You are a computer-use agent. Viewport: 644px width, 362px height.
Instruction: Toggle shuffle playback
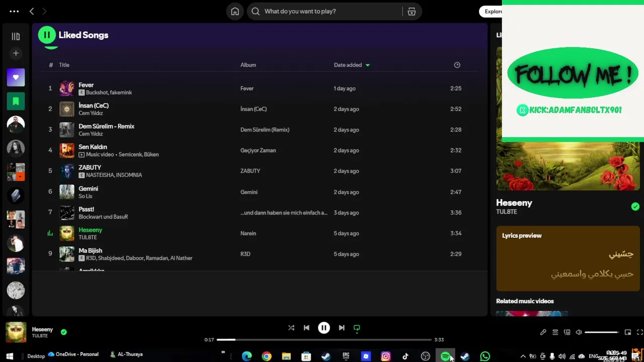click(291, 328)
